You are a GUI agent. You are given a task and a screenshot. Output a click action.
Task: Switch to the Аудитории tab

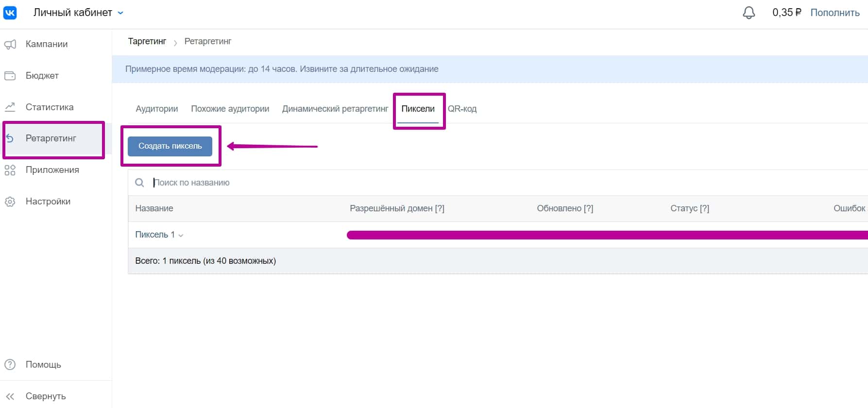156,109
